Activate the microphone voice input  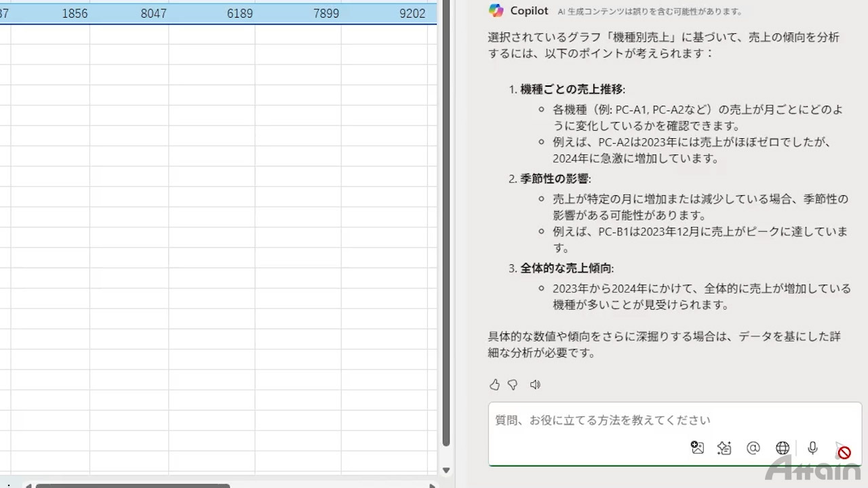(812, 448)
